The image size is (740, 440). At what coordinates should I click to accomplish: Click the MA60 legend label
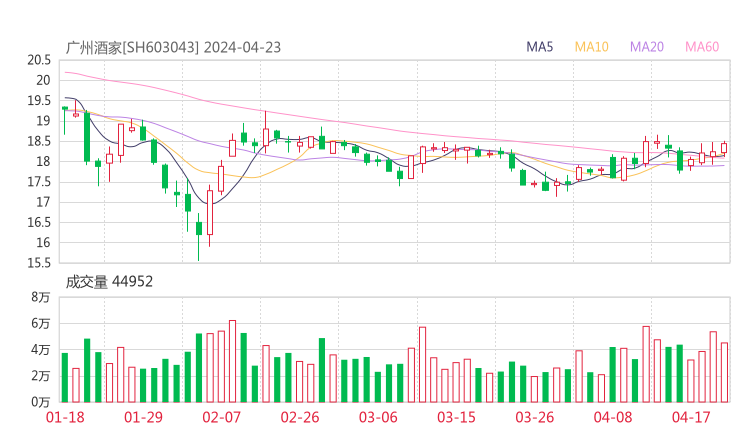coord(702,47)
